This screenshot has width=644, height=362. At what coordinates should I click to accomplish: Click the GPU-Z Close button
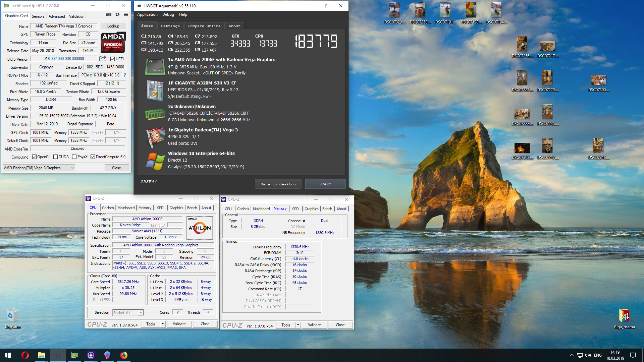point(116,168)
